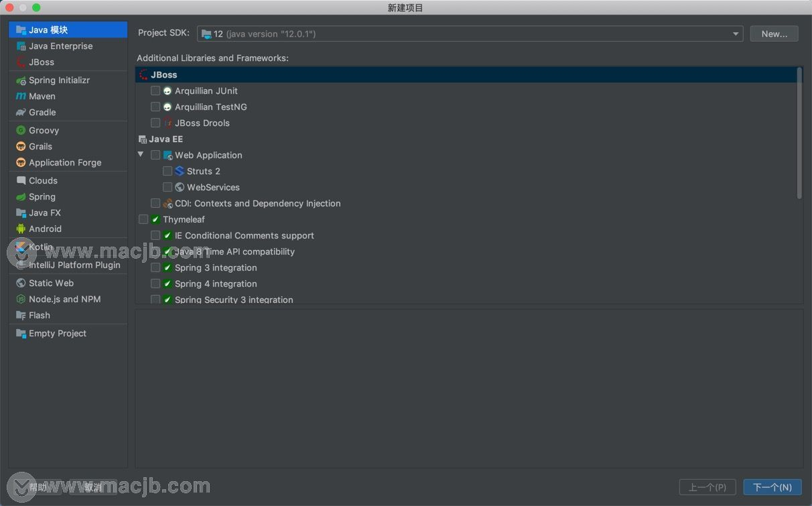Enable the Arquillian JUnit checkbox
The height and width of the screenshot is (506, 812).
tap(155, 90)
